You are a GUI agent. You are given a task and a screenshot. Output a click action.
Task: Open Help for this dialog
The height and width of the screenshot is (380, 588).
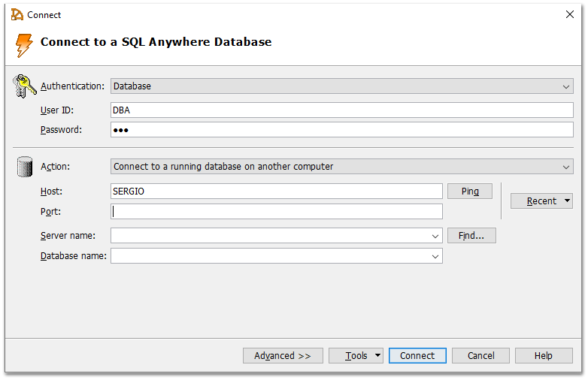click(544, 356)
